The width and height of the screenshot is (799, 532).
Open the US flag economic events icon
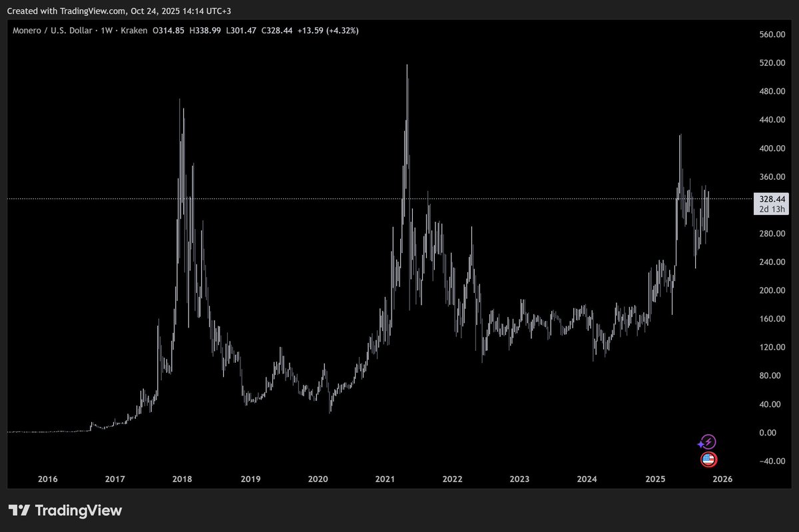click(x=707, y=459)
